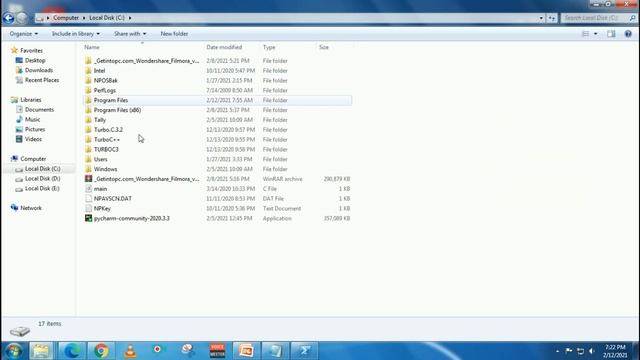Select the Turbo.C.3.2 folder icon
Image resolution: width=640 pixels, height=360 pixels.
pyautogui.click(x=88, y=129)
